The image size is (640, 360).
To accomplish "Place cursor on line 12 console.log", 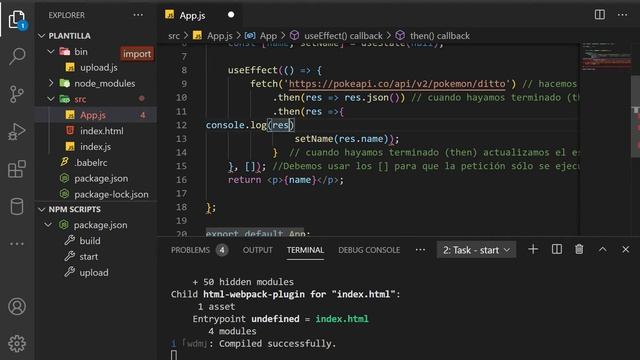I will [250, 125].
